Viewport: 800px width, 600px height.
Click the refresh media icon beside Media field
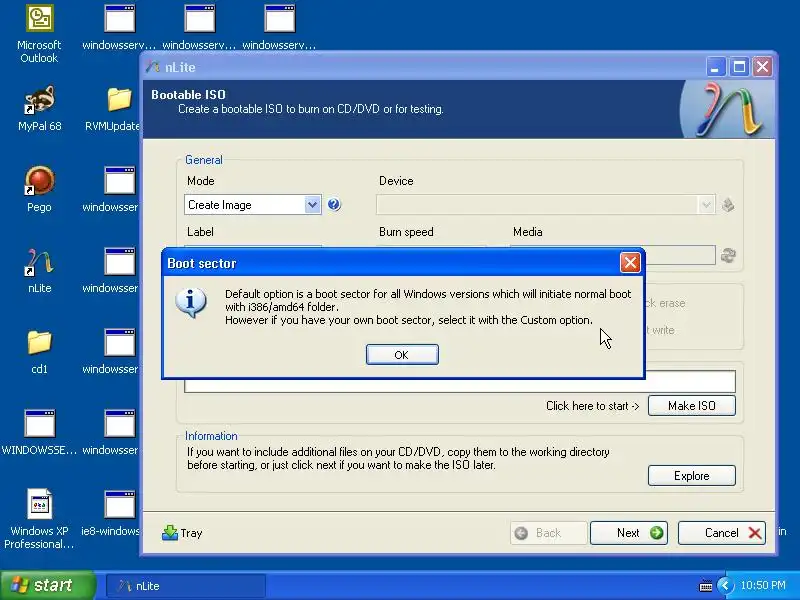[728, 255]
